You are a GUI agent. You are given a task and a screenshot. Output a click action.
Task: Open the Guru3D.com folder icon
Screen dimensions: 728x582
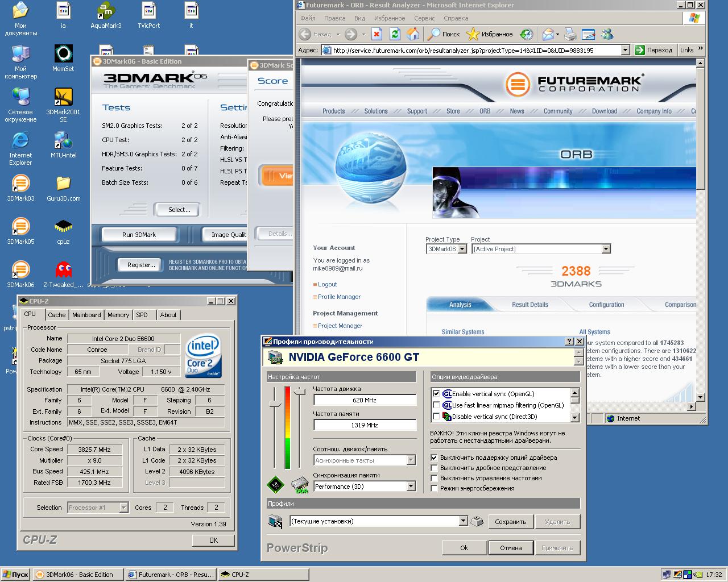pos(63,188)
